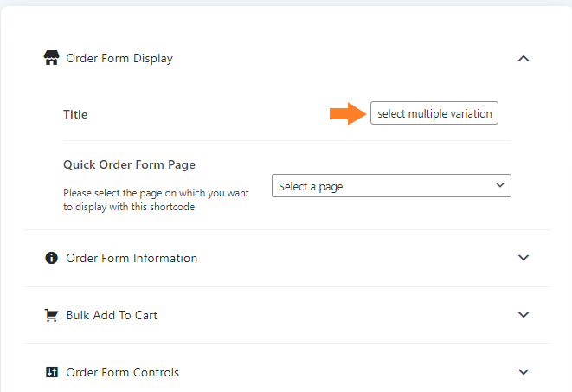Click the sliders icon for Order Form Controls
The width and height of the screenshot is (572, 392).
51,372
